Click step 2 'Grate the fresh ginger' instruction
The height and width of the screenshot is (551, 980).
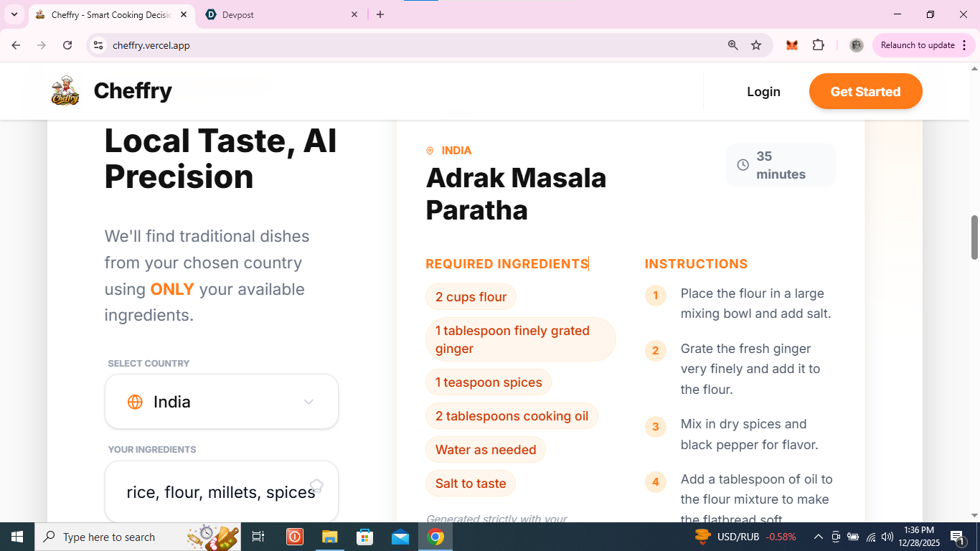(x=750, y=369)
